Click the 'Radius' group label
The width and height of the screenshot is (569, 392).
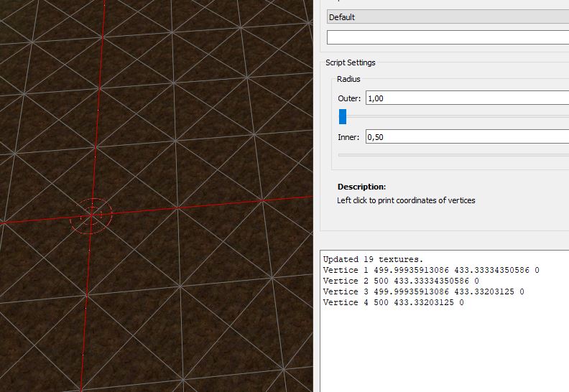click(x=348, y=79)
